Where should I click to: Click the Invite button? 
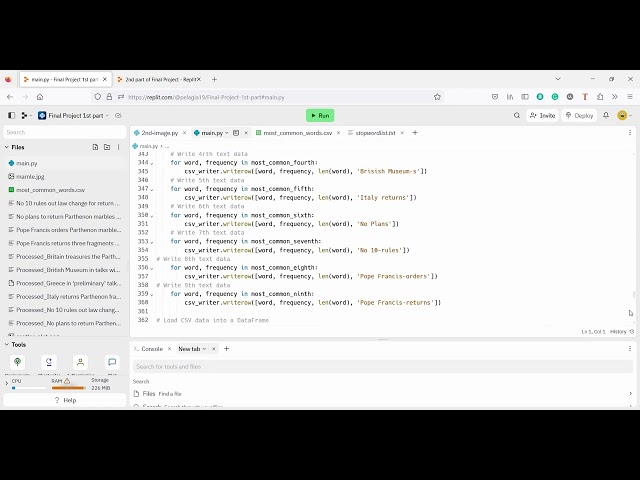[542, 116]
